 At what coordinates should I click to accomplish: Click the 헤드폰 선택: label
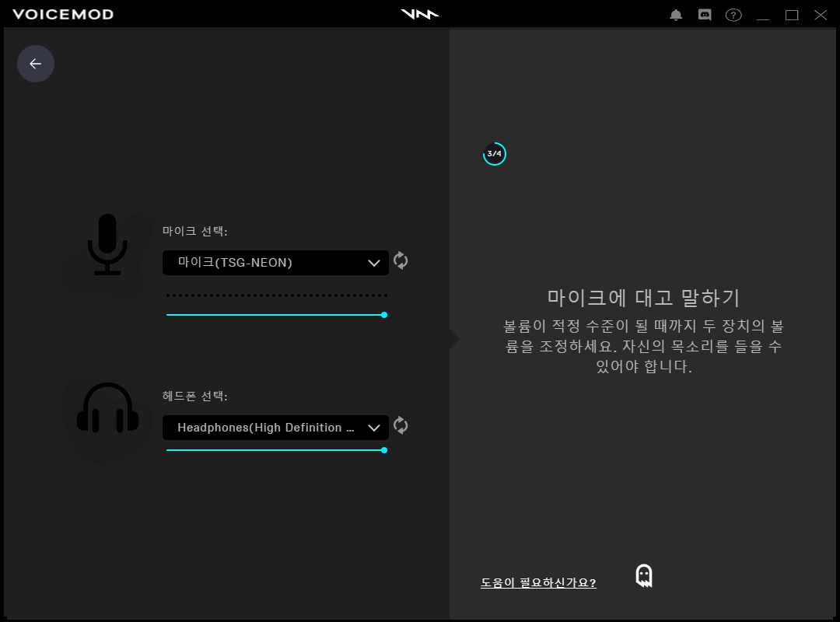(195, 396)
